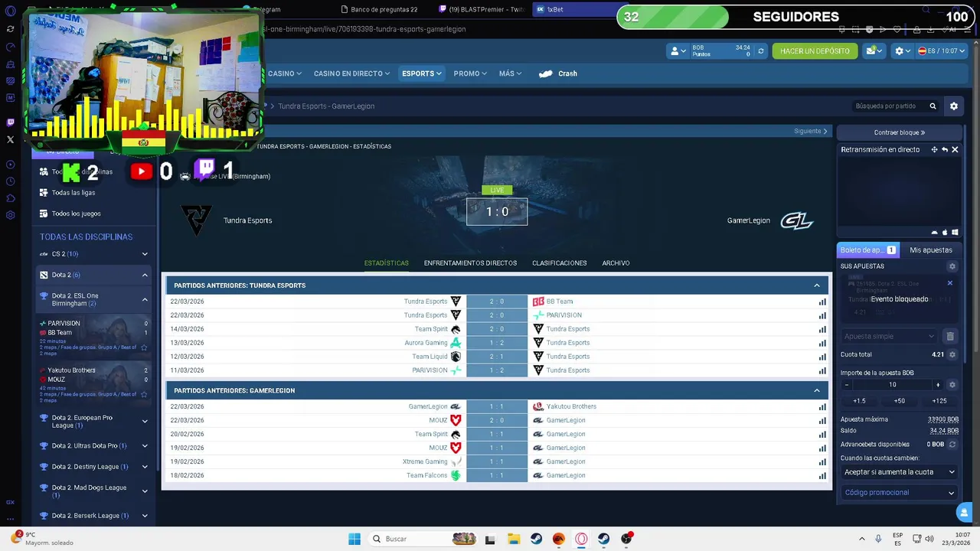Close the Retransmisión en directo panel

(955, 150)
